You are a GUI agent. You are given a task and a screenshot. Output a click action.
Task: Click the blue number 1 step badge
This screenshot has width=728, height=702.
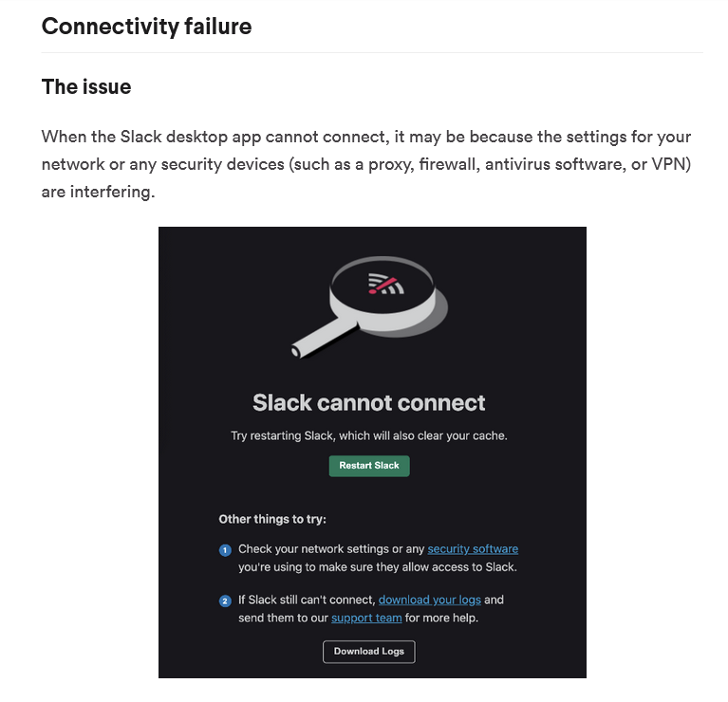pos(225,550)
